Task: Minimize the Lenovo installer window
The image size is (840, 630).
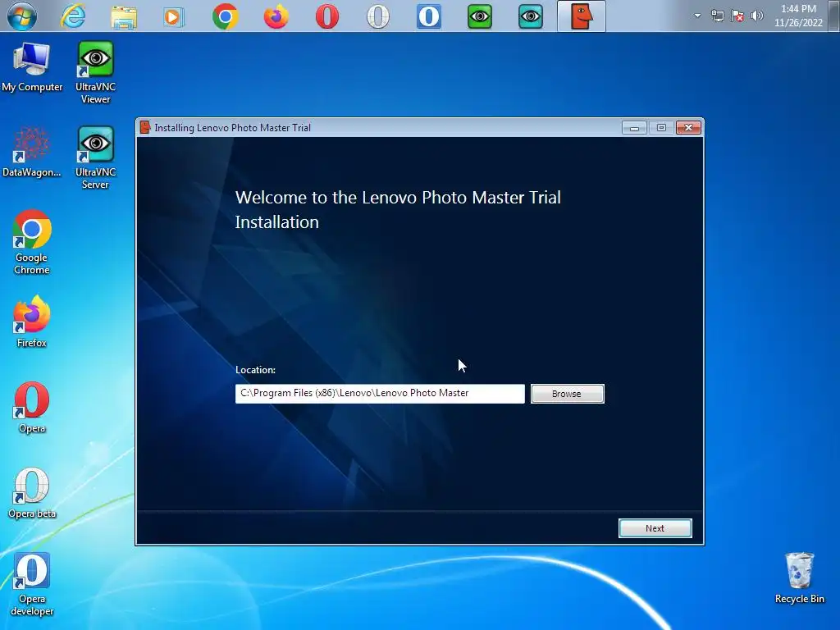Action: [x=634, y=127]
